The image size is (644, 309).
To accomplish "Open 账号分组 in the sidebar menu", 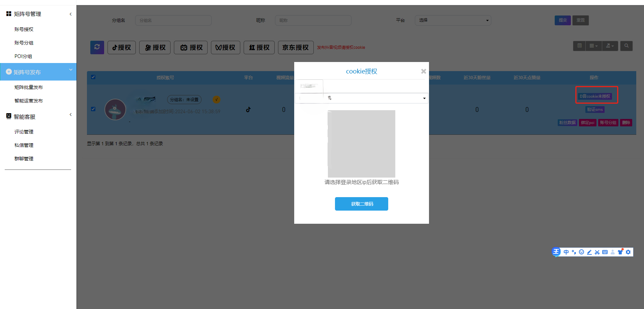I will [24, 43].
